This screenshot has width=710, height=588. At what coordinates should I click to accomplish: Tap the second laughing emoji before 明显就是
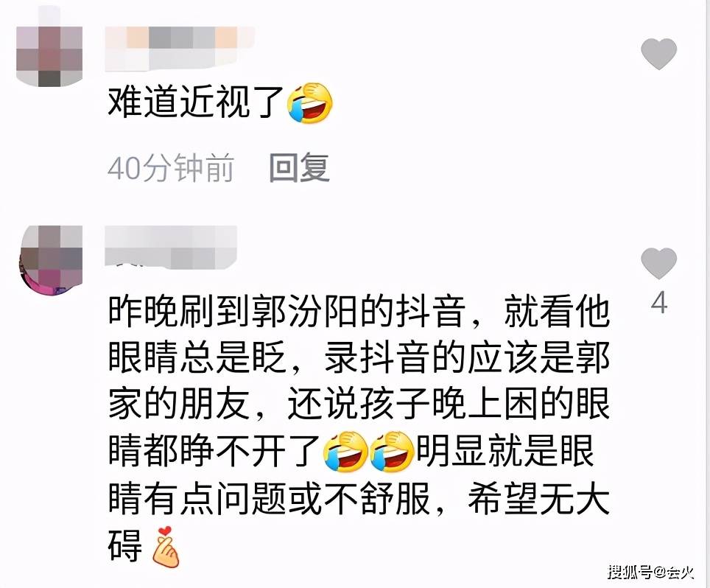click(392, 452)
